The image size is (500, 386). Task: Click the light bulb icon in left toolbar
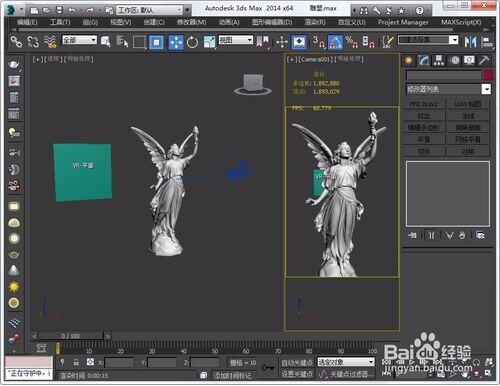coord(14,133)
